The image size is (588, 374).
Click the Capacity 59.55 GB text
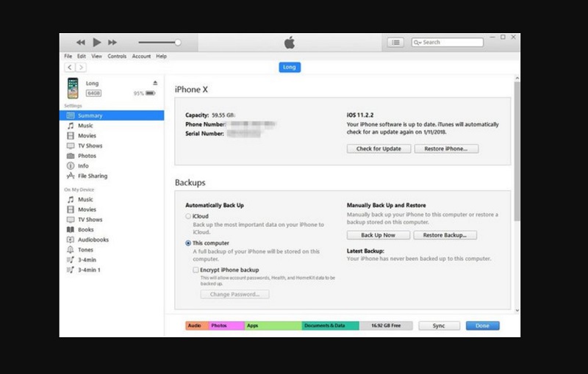point(210,115)
